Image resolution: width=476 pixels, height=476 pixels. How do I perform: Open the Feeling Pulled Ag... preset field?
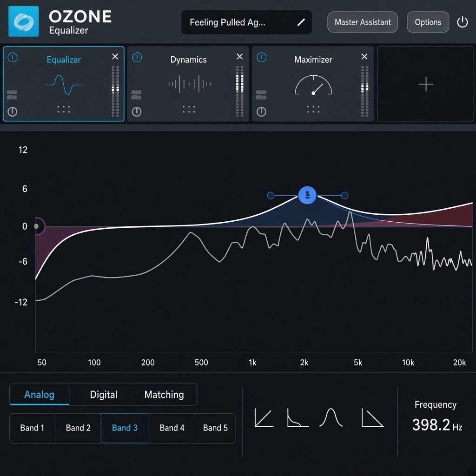click(246, 22)
